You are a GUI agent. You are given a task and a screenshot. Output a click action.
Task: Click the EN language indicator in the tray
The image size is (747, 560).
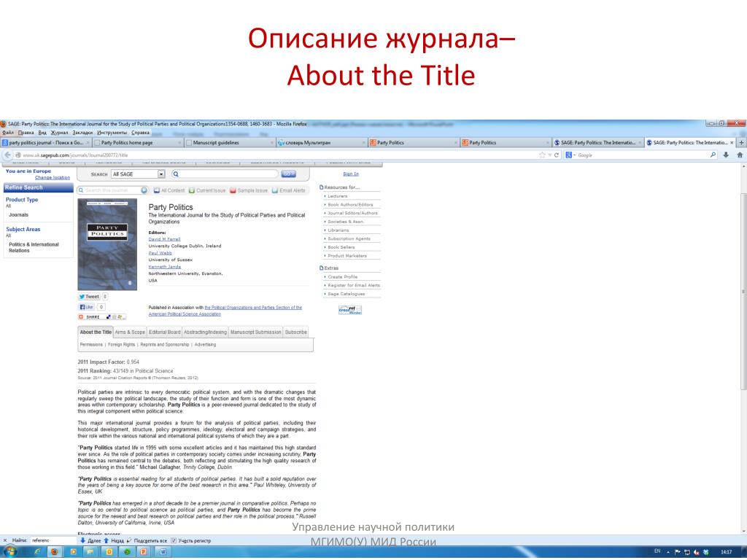click(x=657, y=551)
